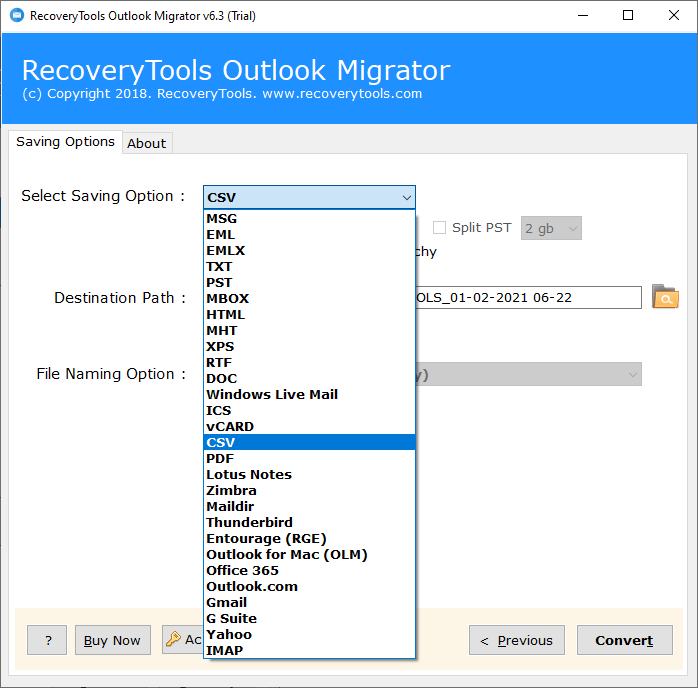The image size is (698, 688).
Task: Click the app icon in title bar
Action: 17,16
